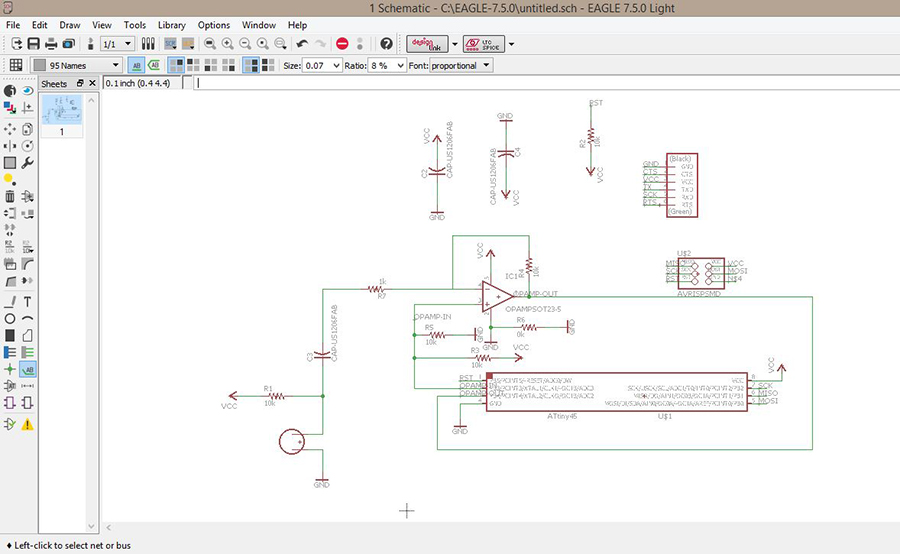This screenshot has width=900, height=554.
Task: Open the File menu
Action: (x=13, y=25)
